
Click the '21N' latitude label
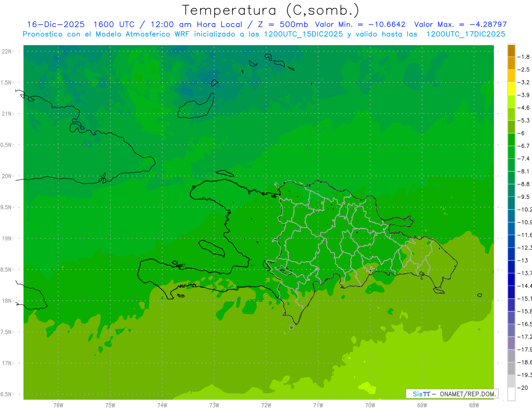tap(8, 114)
